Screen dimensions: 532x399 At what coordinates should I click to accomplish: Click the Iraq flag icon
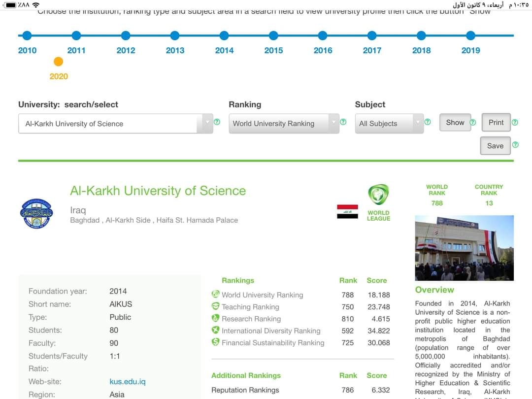[x=347, y=212]
